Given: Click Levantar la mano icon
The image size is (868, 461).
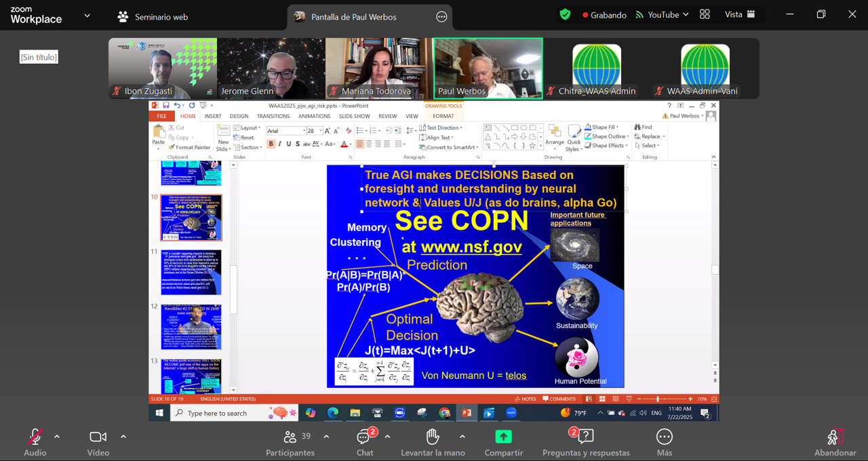Looking at the screenshot, I should pyautogui.click(x=433, y=438).
